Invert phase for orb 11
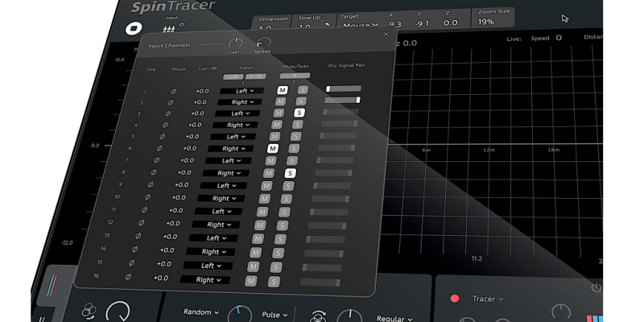Viewport: 644px width, 322px height. coord(145,210)
